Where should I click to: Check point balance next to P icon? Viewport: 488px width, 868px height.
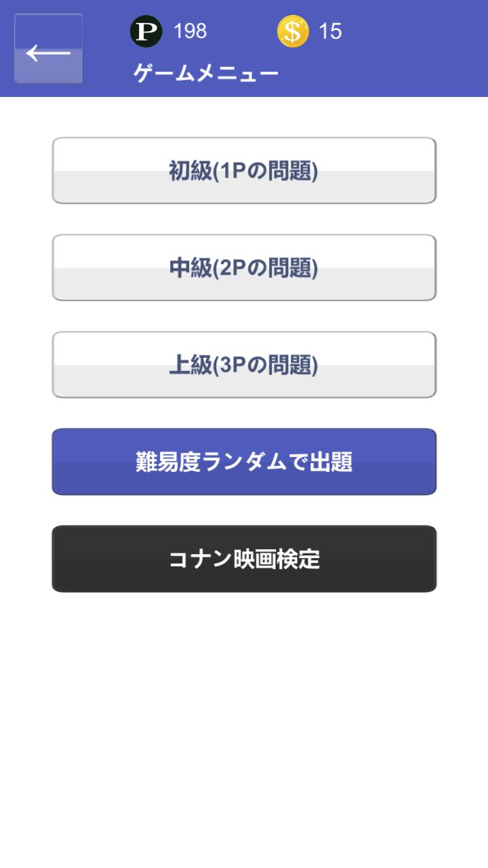(x=190, y=31)
